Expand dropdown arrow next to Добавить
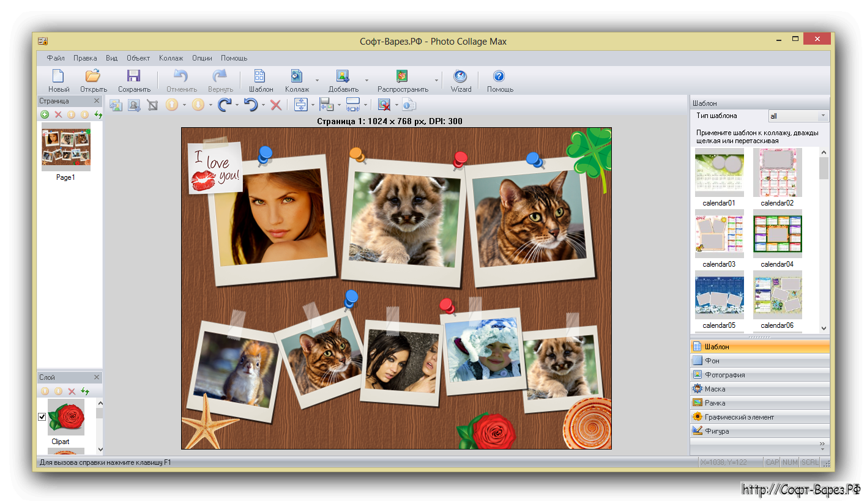The image size is (867, 504). click(367, 80)
